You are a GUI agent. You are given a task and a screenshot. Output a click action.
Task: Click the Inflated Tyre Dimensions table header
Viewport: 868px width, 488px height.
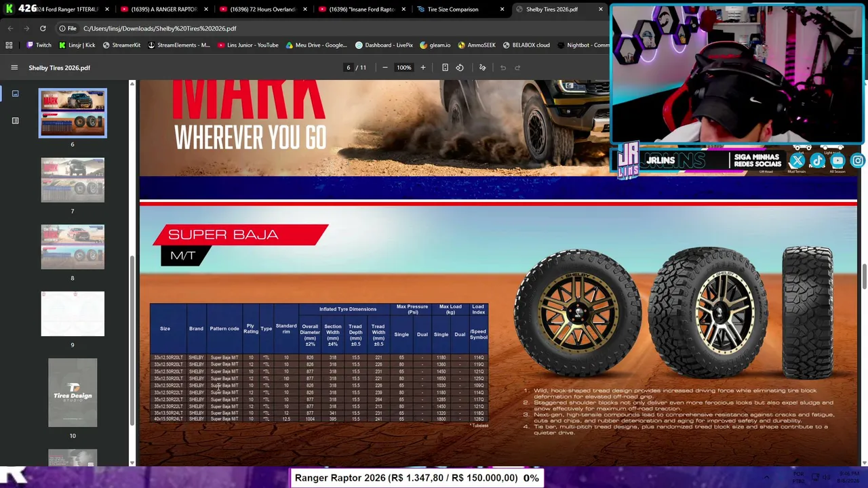point(348,309)
